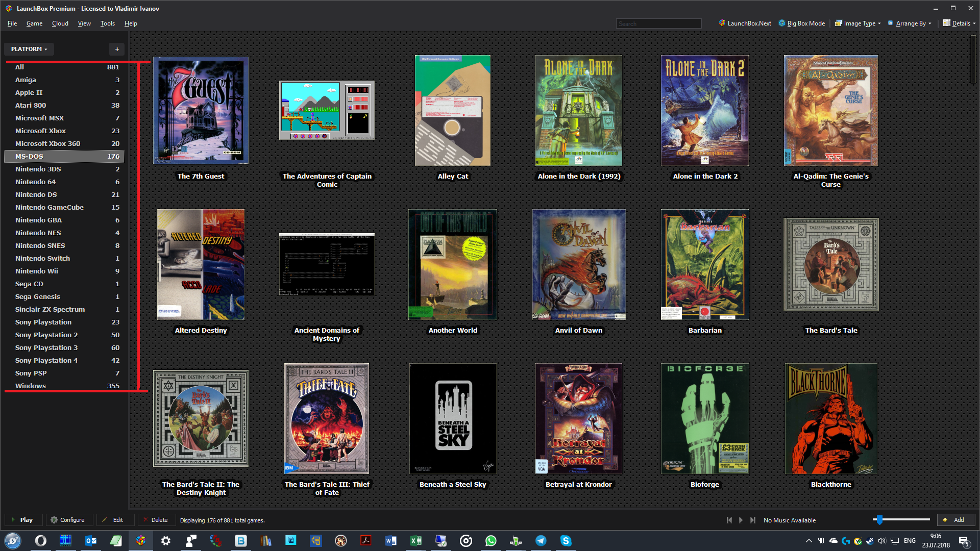Click the game list vertical scrollbar
The image size is (980, 551).
(973, 59)
